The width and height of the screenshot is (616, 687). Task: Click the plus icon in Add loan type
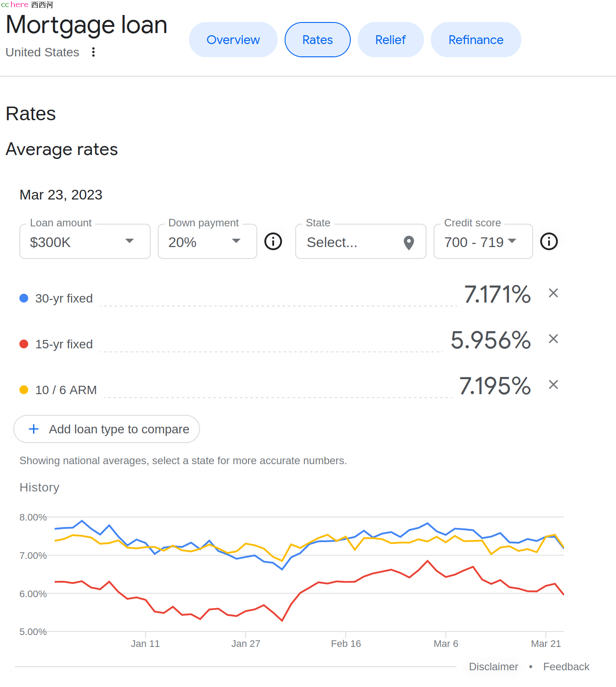34,429
